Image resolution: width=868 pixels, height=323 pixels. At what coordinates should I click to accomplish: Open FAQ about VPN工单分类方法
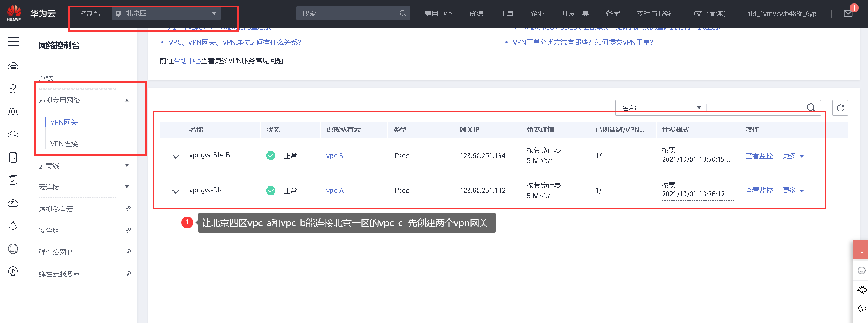[583, 42]
